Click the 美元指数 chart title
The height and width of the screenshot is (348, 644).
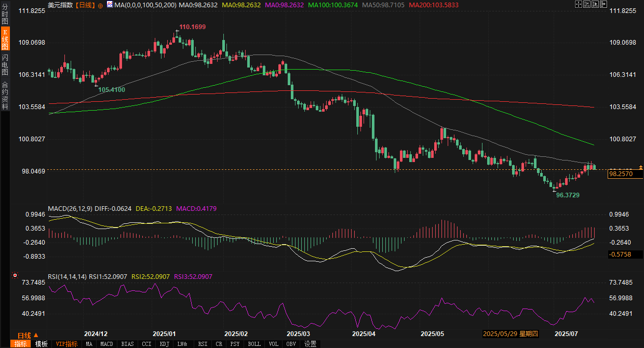[60, 5]
